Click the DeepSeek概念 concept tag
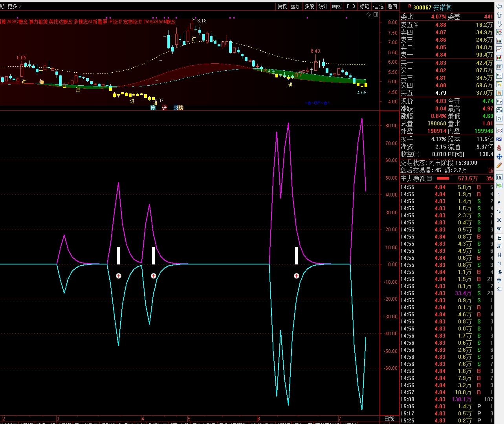Viewport: 504px width, 424px height. [159, 22]
